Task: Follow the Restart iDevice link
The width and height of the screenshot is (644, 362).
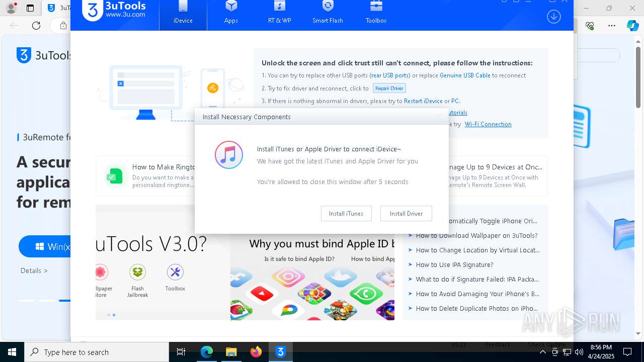Action: pos(423,101)
